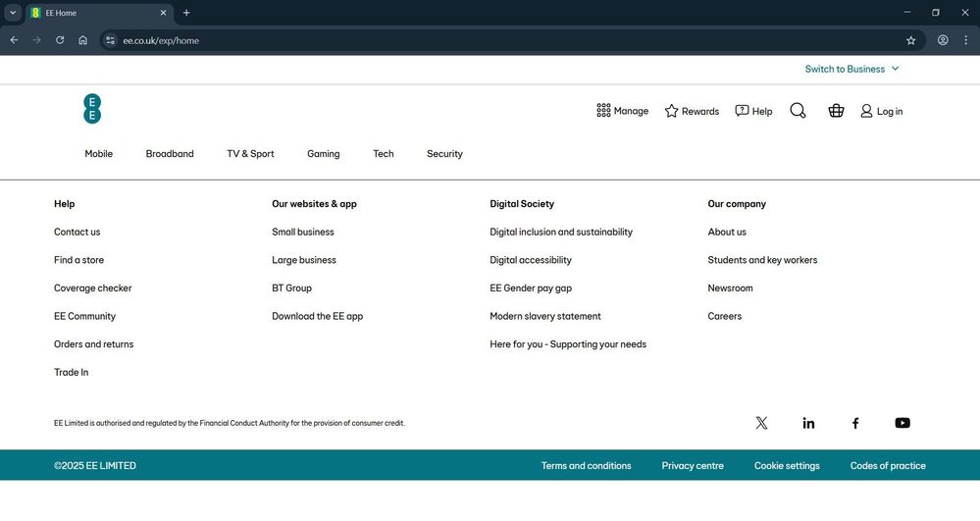Bookmark this page with star icon
Viewport: 980px width, 521px height.
point(910,40)
